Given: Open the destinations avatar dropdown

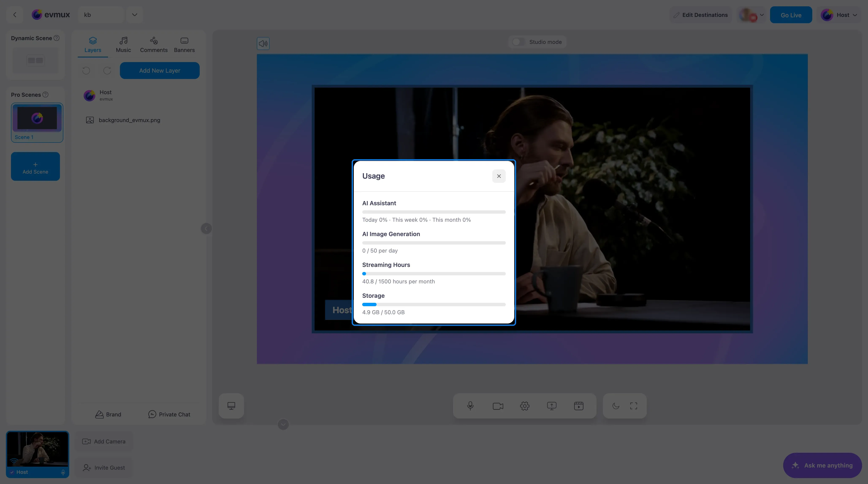Looking at the screenshot, I should tap(752, 15).
